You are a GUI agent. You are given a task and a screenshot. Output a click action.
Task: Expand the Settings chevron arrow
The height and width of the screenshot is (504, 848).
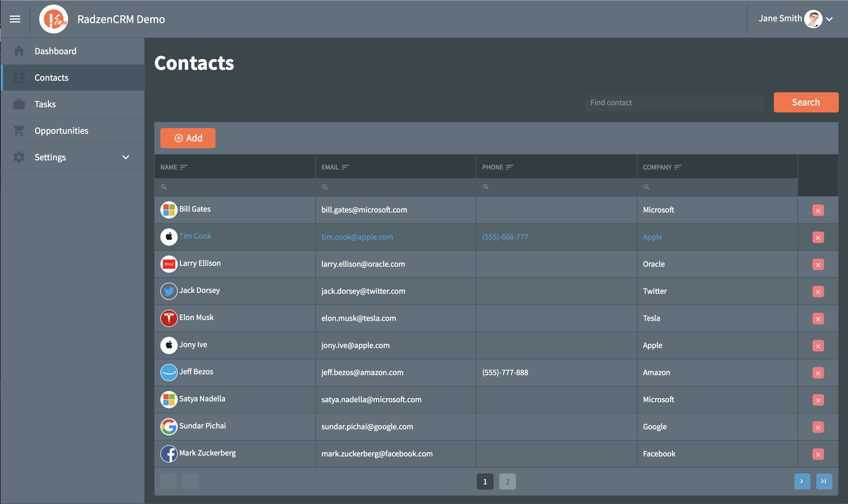[x=126, y=157]
